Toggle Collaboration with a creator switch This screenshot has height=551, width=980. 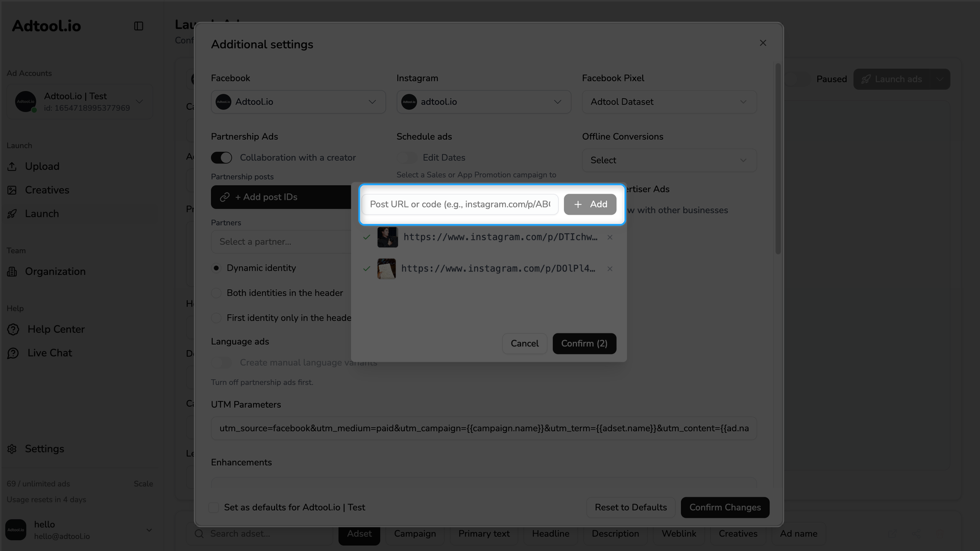click(222, 158)
